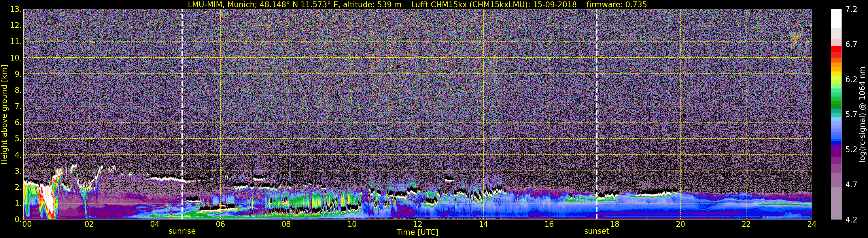868x238 pixels.
Task: Click the '22' time tick label
Action: tap(746, 224)
